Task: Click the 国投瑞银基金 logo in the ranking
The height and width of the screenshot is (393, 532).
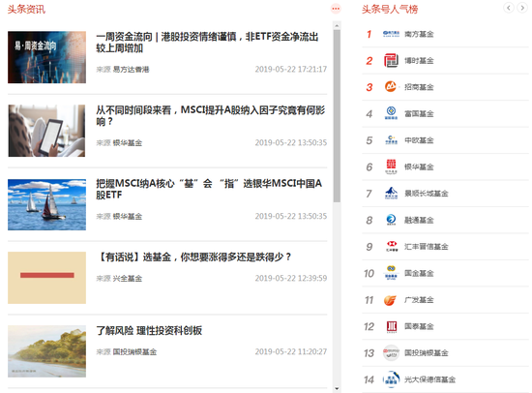Action: [x=391, y=353]
